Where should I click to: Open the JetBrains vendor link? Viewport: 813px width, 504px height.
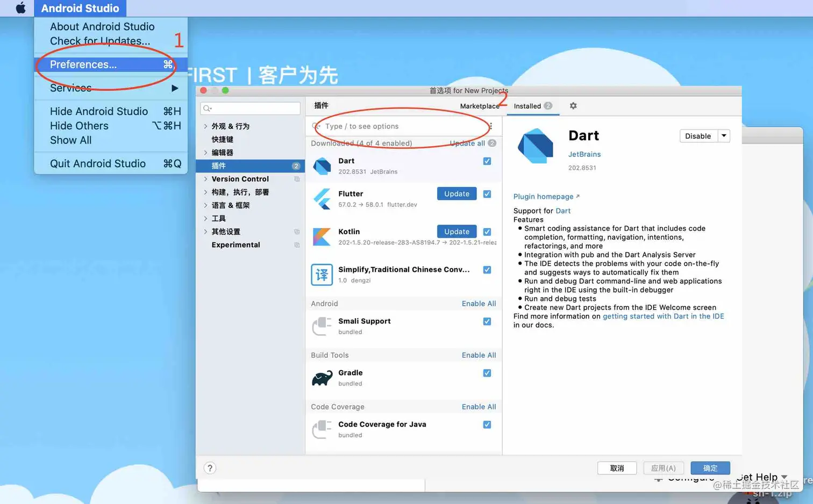(x=584, y=154)
